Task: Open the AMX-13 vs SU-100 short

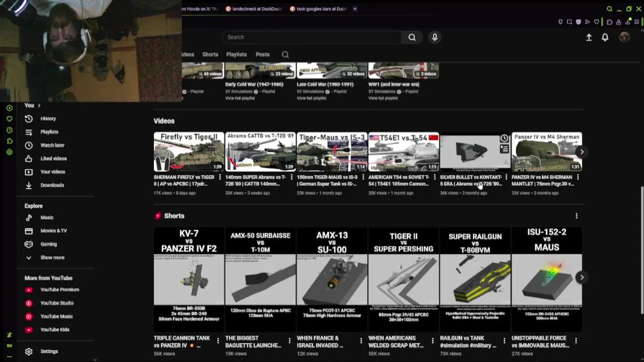Action: click(x=332, y=280)
